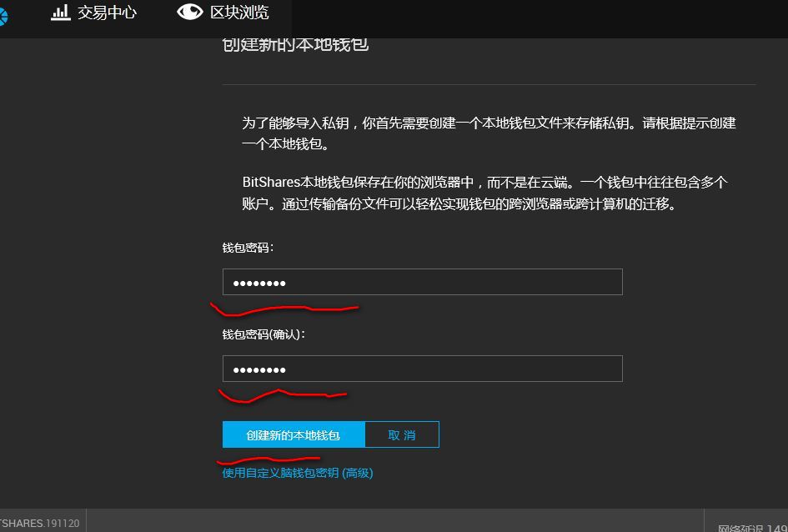Viewport: 788px width, 532px height.
Task: Focus the 钱包密码 password input field
Action: 422,282
